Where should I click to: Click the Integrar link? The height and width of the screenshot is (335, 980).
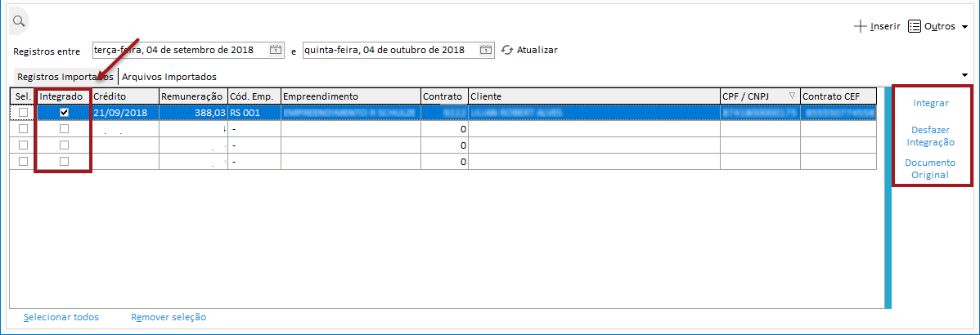tap(931, 103)
